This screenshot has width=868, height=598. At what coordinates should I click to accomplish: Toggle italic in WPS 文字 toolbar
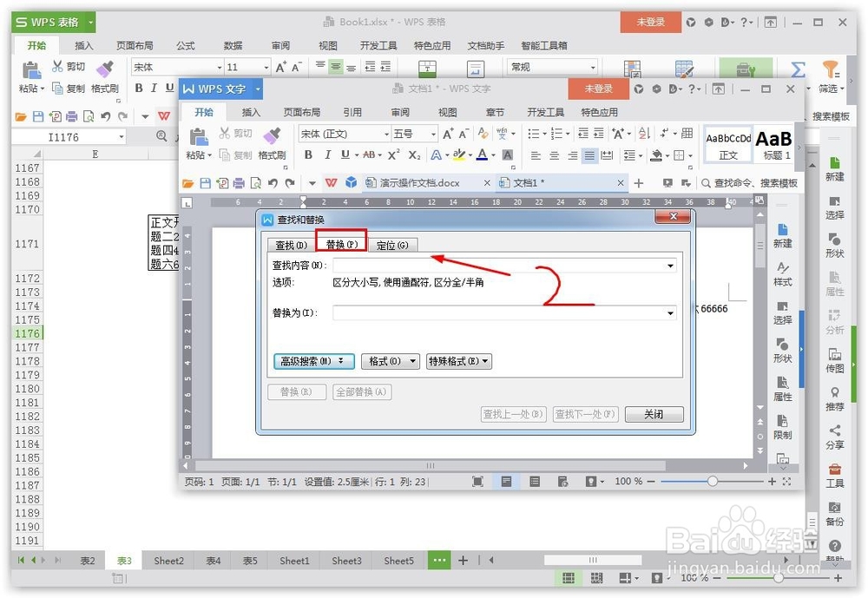click(x=327, y=155)
